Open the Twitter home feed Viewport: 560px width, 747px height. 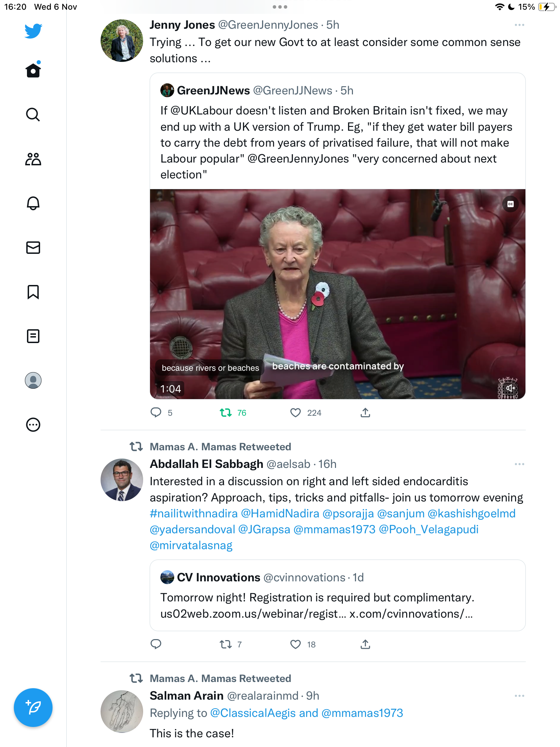click(x=33, y=70)
